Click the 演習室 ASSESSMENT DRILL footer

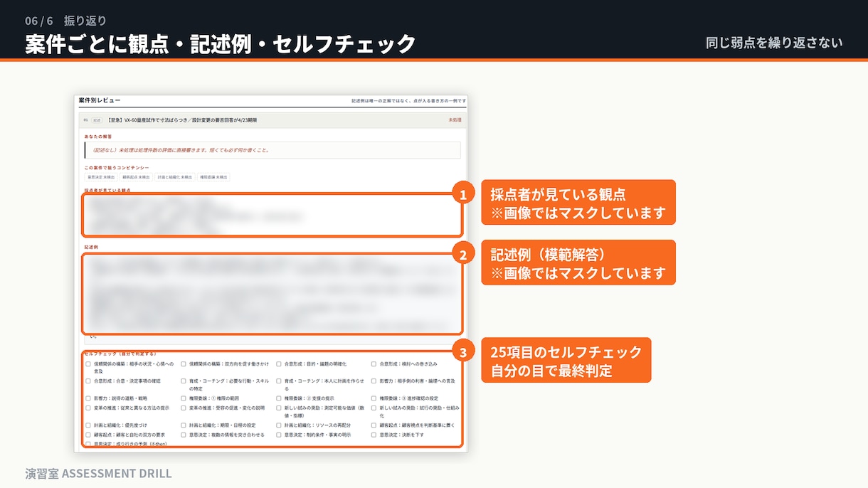click(x=98, y=473)
